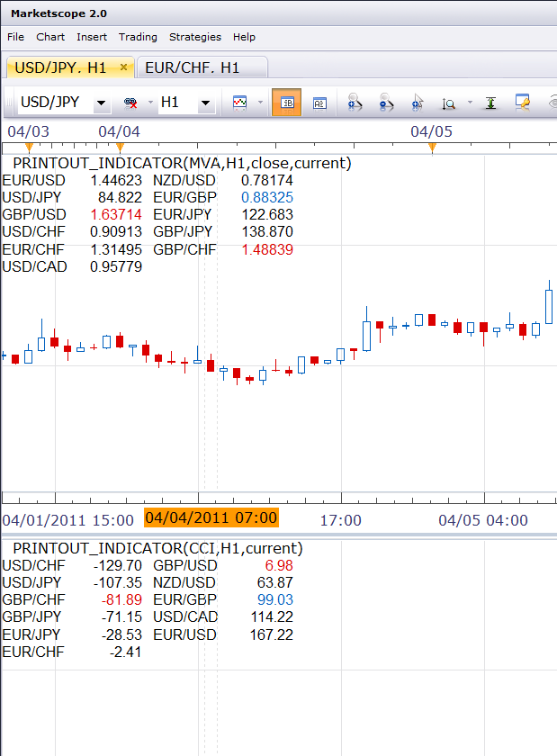This screenshot has height=756, width=557.
Task: Click the highlighted 04/04/2011 07:00 time label
Action: click(x=211, y=517)
